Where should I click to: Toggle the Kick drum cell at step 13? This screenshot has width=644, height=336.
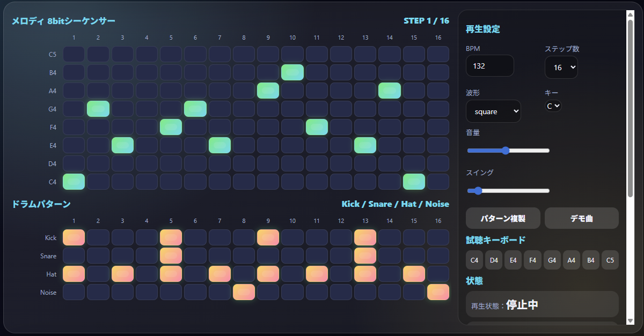[x=365, y=237]
